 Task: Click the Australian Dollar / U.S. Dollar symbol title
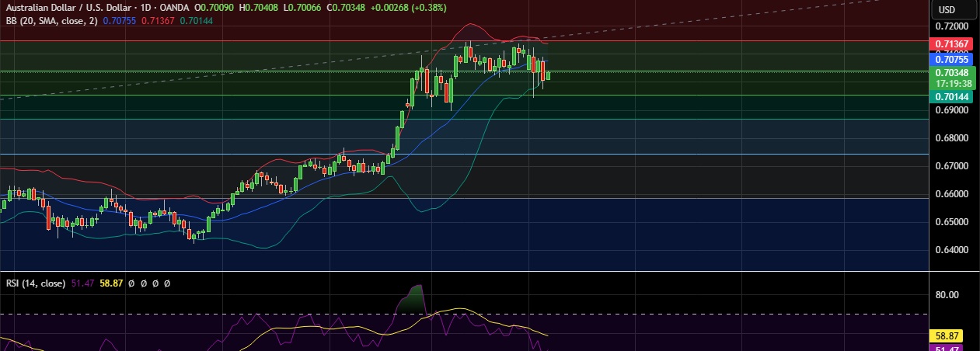(62, 9)
